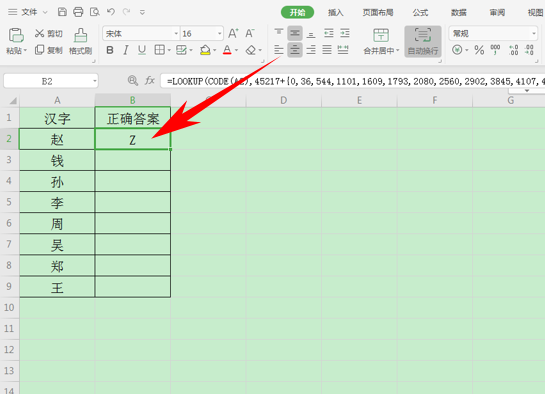Open the font size 16 dropdown
Screen dimensions: 545x398
pos(220,34)
